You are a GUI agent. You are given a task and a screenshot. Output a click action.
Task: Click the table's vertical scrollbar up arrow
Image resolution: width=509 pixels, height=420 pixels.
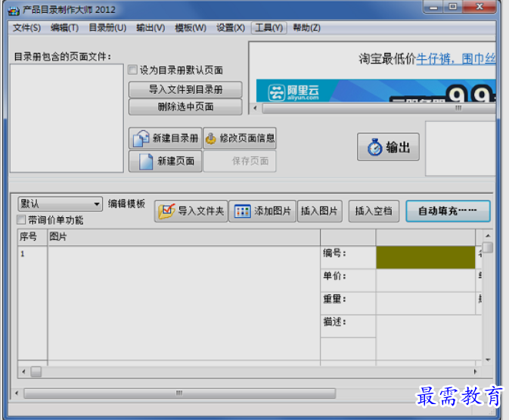point(488,235)
